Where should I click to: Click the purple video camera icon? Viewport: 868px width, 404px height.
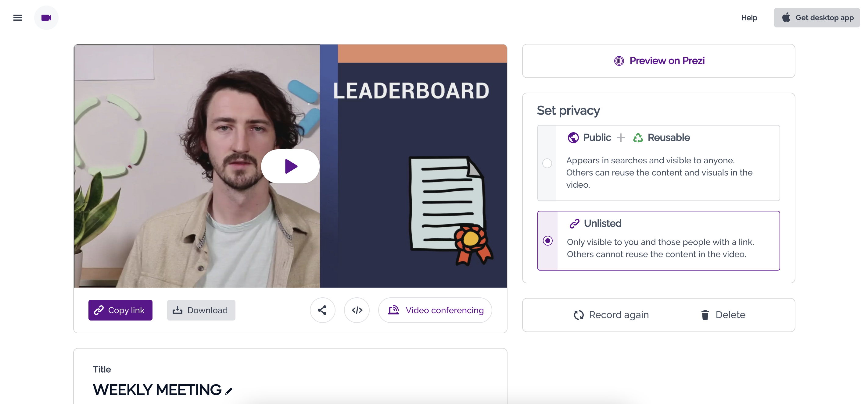click(x=46, y=17)
